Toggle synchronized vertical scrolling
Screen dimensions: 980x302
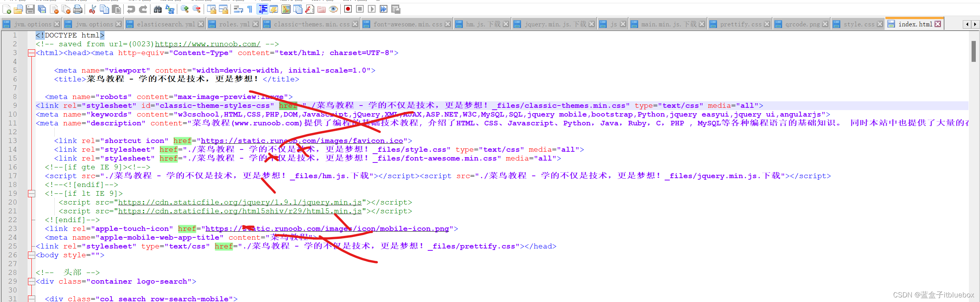coord(211,9)
